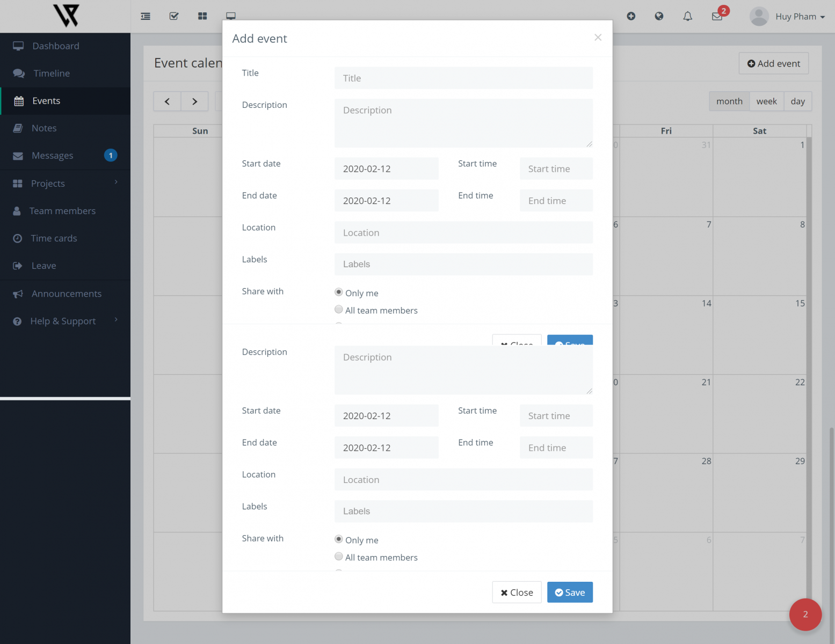The image size is (835, 644).
Task: Open the Huy Pham user dropdown
Action: click(x=800, y=17)
